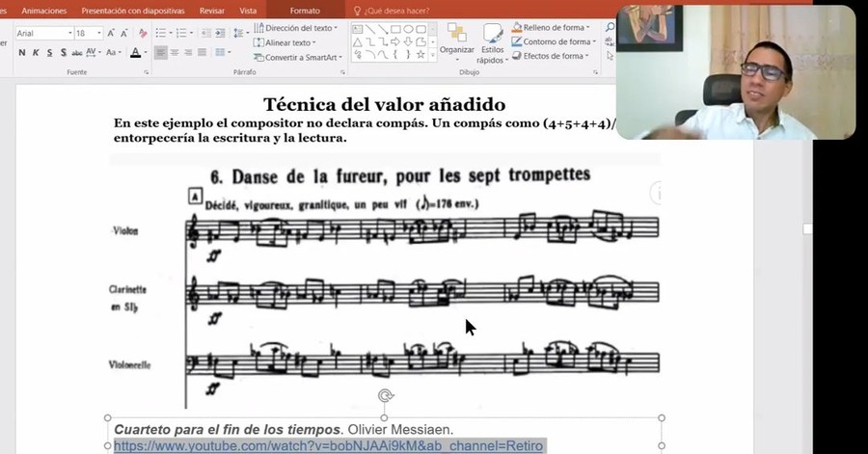Center the paragraph text

(x=175, y=53)
